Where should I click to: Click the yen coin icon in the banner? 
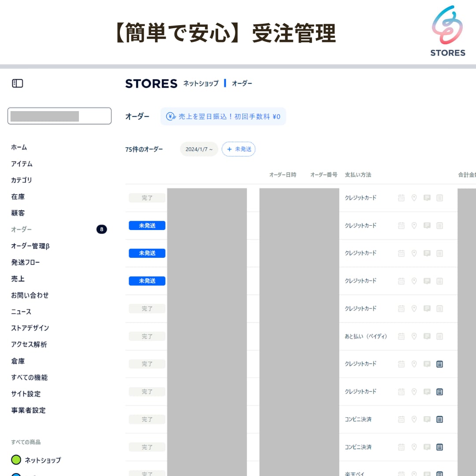point(171,116)
